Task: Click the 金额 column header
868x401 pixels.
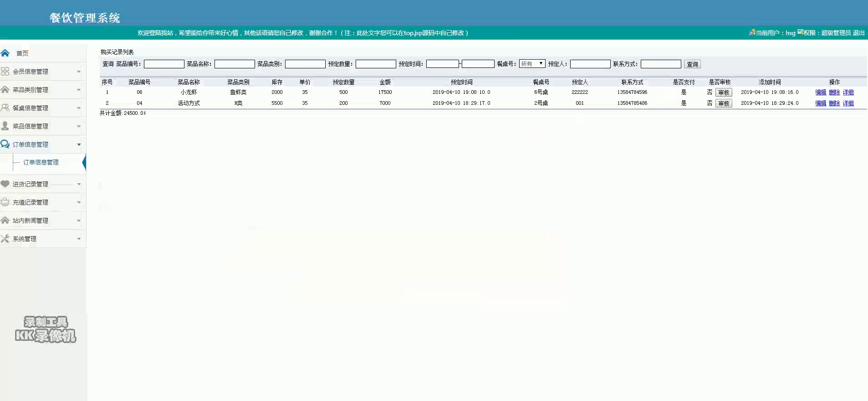Action: 385,82
